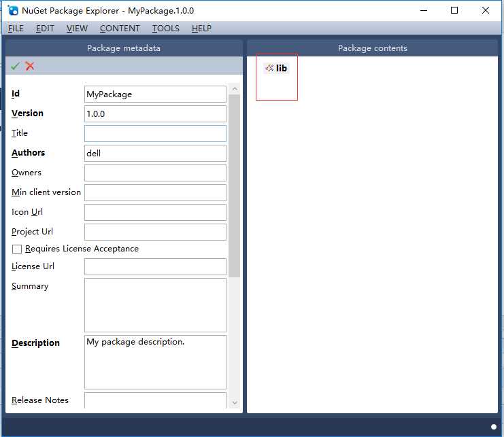Click the Version label
Screen dimensions: 504x437
[x=27, y=113]
